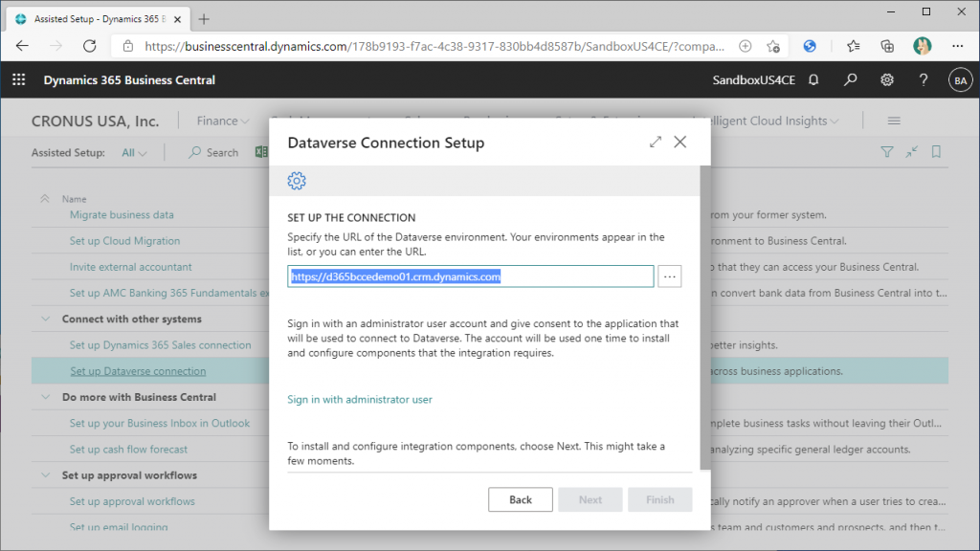Click the browser profile picture
This screenshot has width=980, height=551.
(x=922, y=46)
